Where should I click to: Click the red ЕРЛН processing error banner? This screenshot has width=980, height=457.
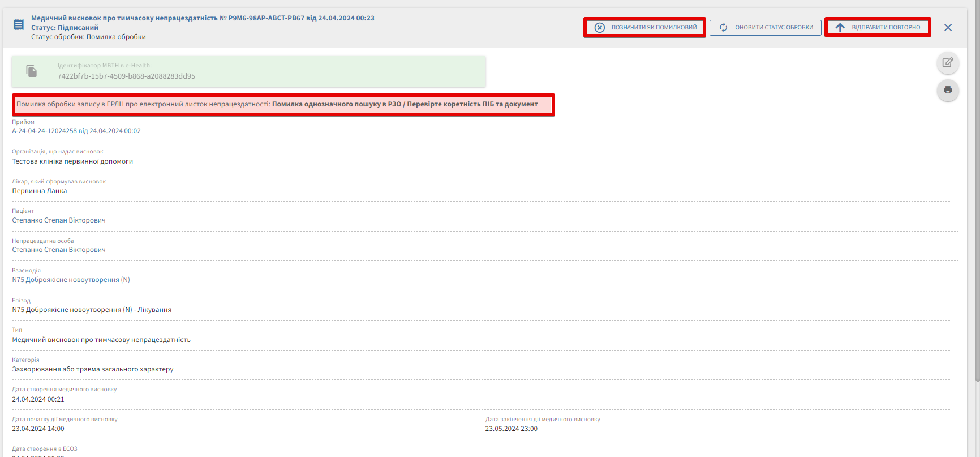pos(283,105)
